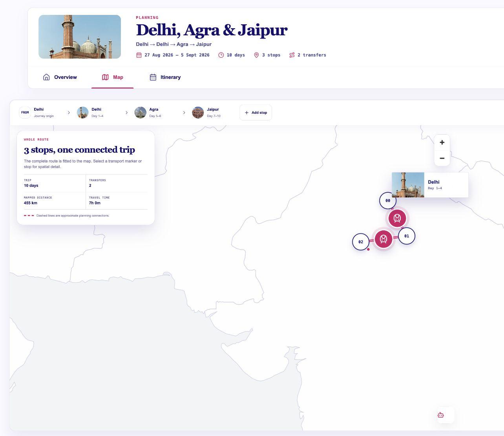Screen dimensions: 504x436
Task: Click the chevron after Journey origin
Action: click(x=69, y=113)
